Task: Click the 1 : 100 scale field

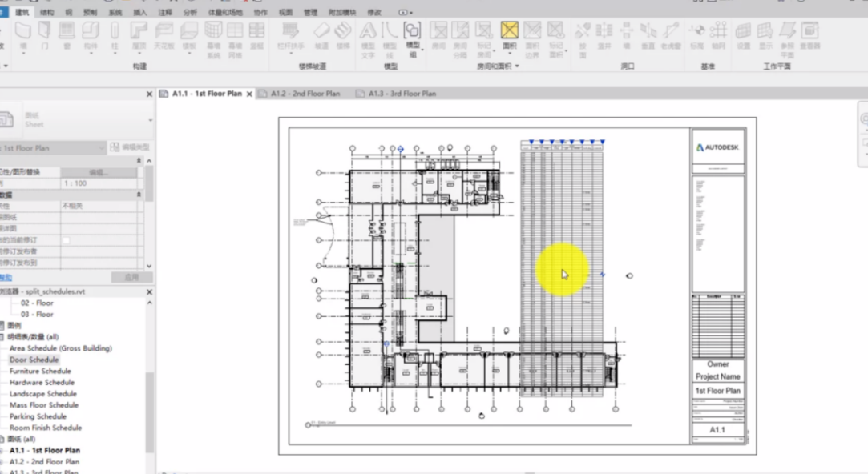Action: coord(99,183)
